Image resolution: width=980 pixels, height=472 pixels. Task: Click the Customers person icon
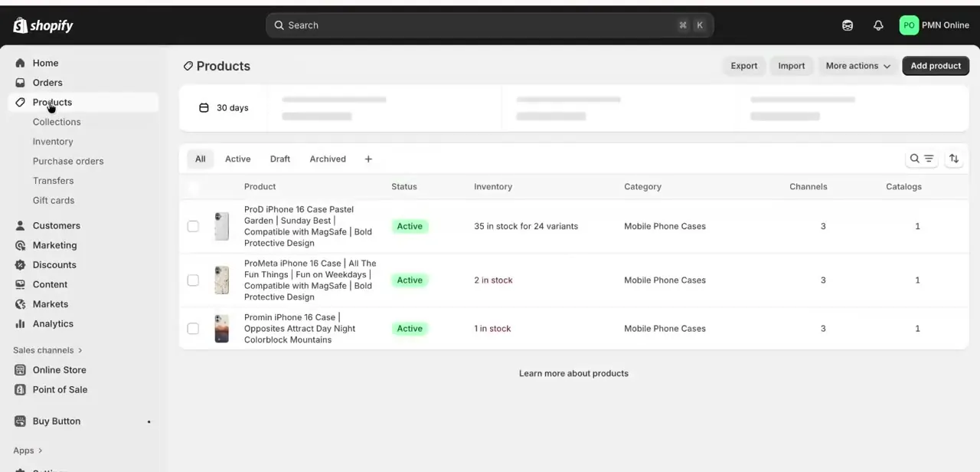(x=21, y=225)
